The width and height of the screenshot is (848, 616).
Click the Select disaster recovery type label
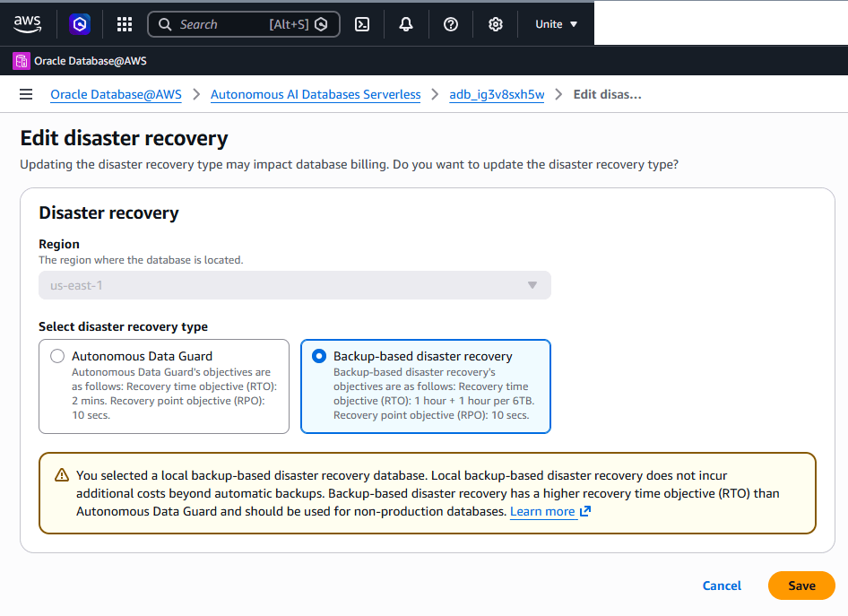coord(124,326)
